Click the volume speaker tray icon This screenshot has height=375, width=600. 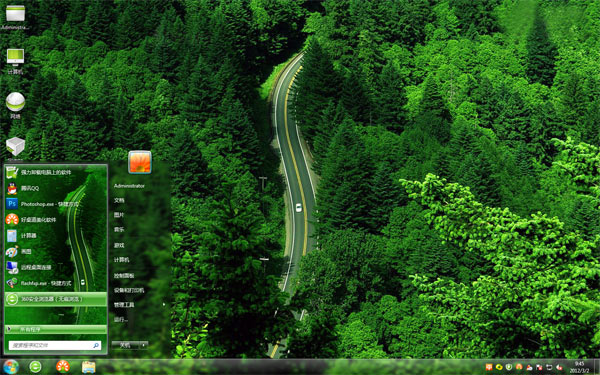[559, 367]
